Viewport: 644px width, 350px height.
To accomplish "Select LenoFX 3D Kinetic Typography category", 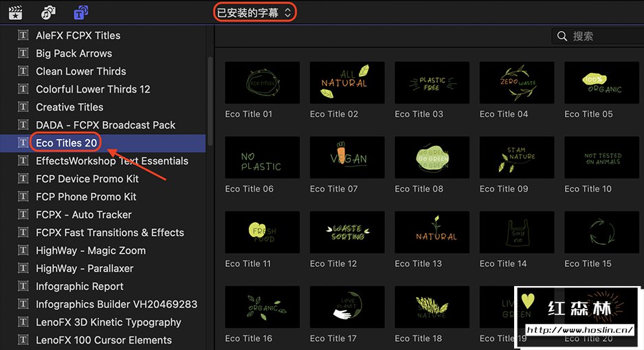I will point(102,322).
